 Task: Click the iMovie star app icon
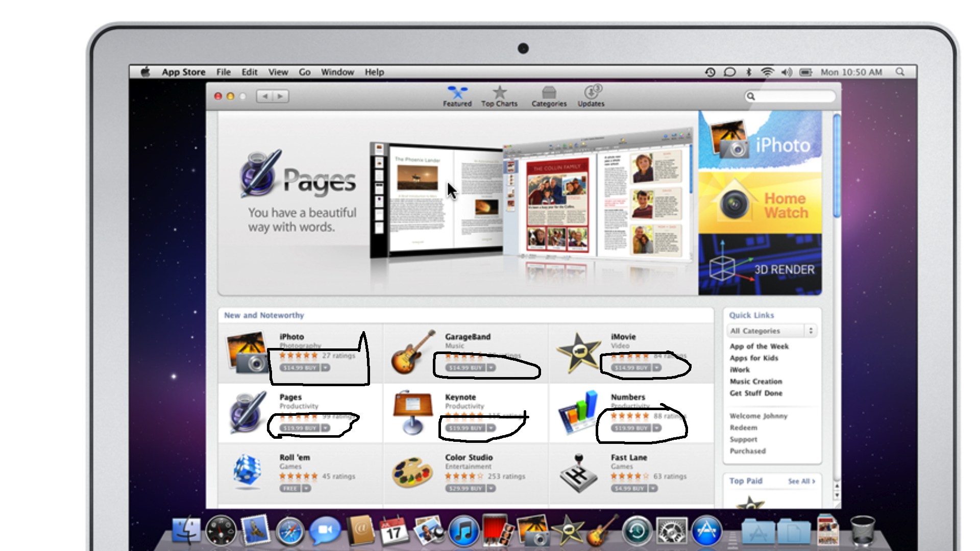(578, 352)
